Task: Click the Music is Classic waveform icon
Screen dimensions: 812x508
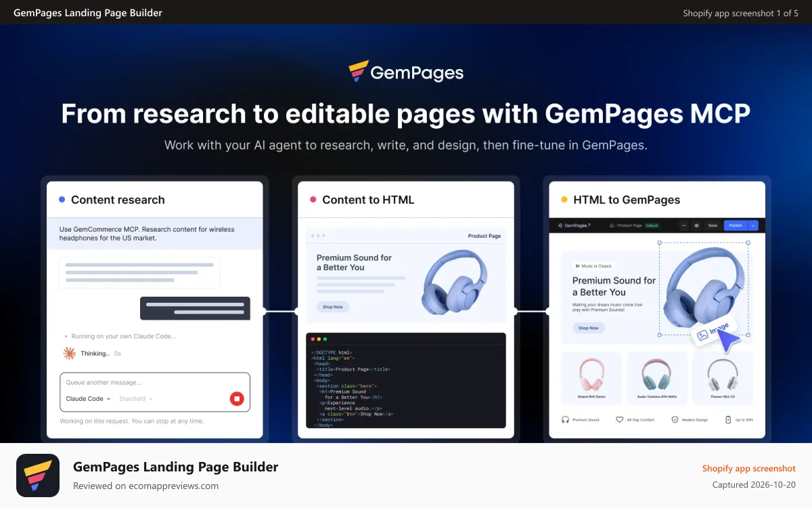Action: click(578, 266)
